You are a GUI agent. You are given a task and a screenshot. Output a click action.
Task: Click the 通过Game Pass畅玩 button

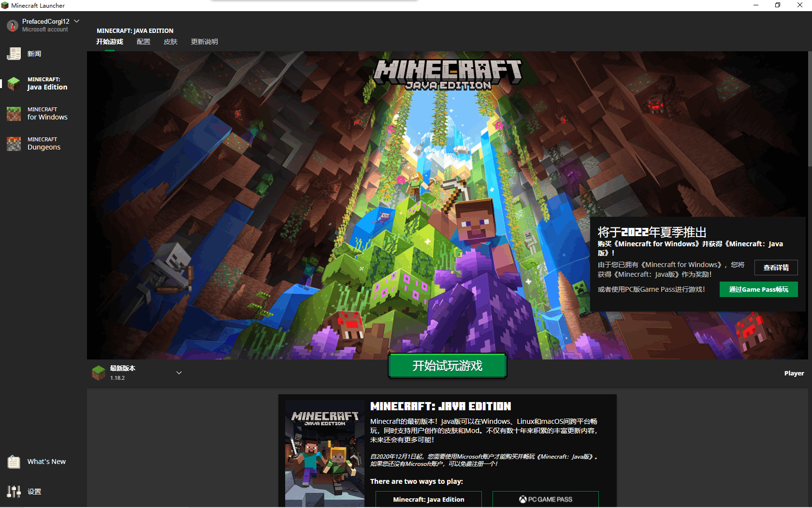click(758, 289)
